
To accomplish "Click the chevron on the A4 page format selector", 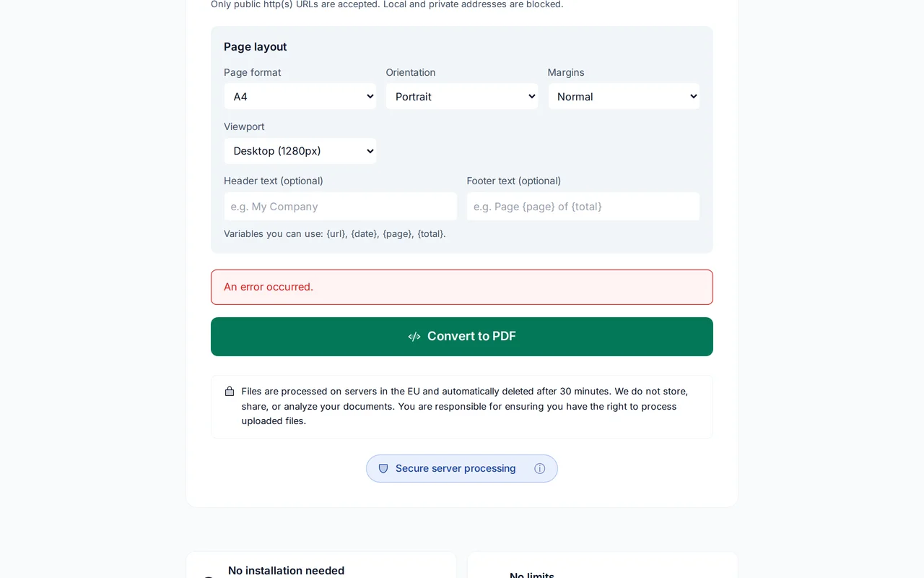I will (370, 96).
